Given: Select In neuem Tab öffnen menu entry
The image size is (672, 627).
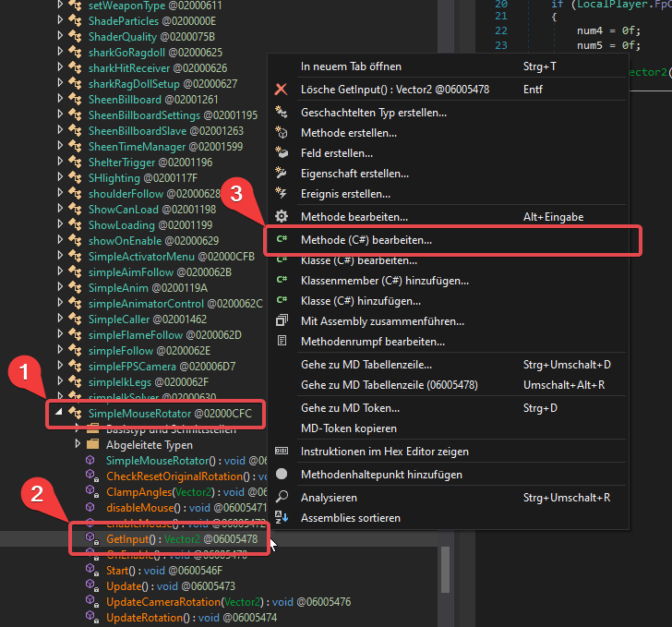Looking at the screenshot, I should pos(351,66).
